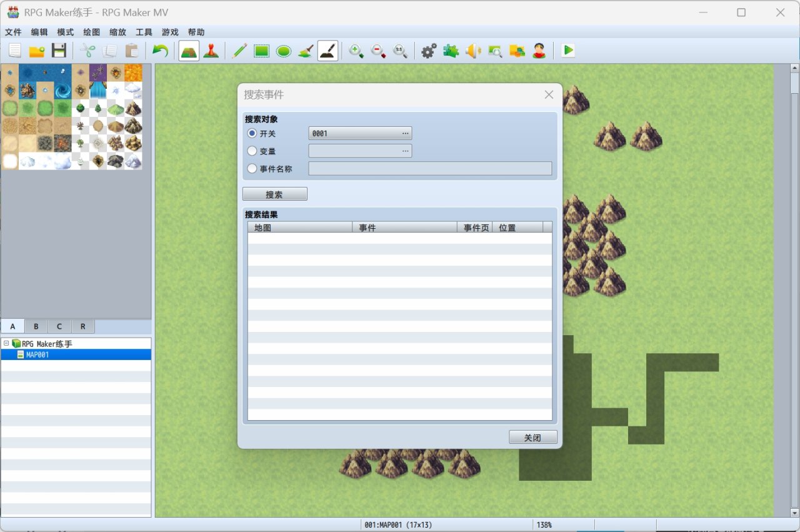
Task: Click the 搜索 button
Action: (x=275, y=194)
